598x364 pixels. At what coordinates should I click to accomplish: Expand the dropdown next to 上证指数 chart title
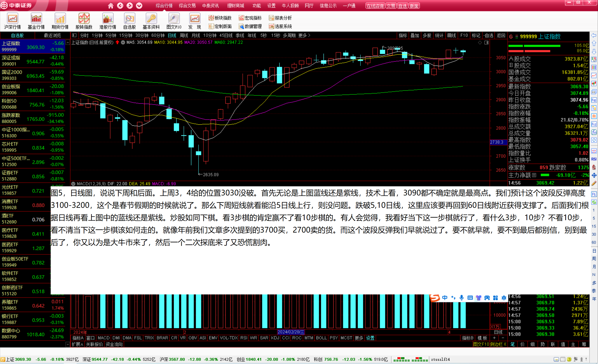tap(123, 42)
